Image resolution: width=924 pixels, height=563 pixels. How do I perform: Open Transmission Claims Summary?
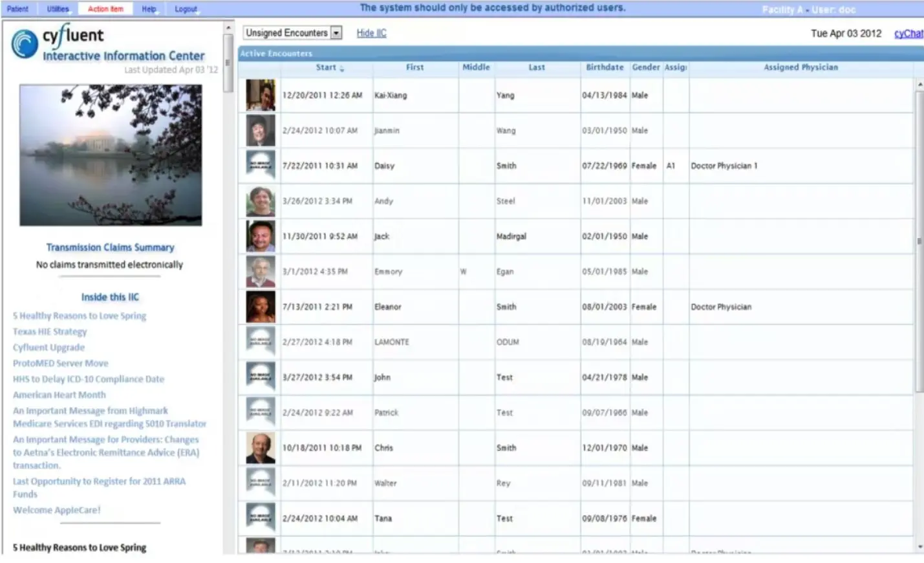110,247
